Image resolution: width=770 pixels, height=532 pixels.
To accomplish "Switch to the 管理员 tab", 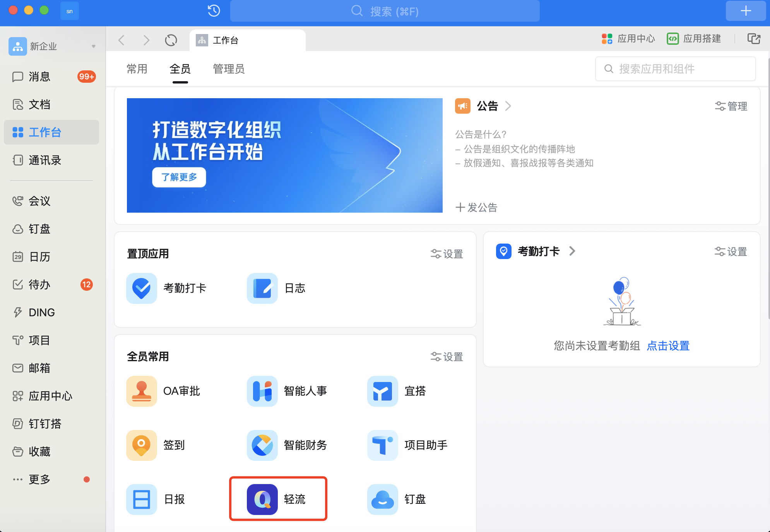I will pos(229,69).
